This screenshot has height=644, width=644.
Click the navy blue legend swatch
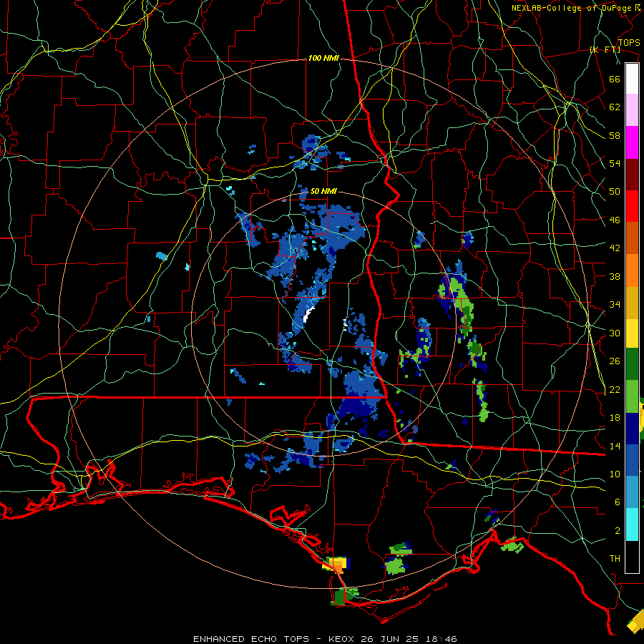click(x=632, y=429)
